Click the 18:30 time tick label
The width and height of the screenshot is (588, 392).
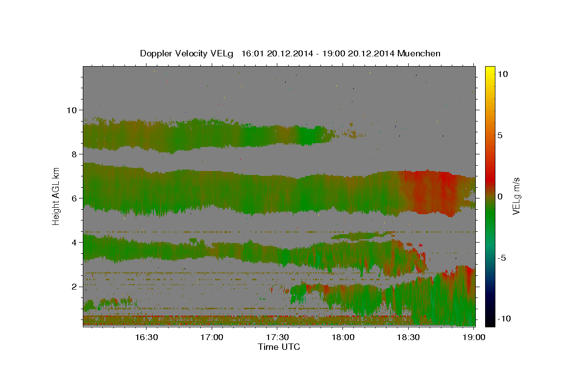409,337
